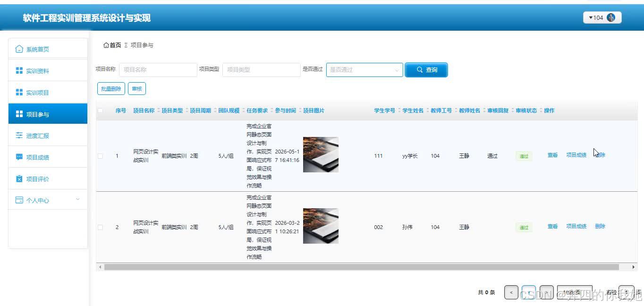Click the clipboard icon beside 项目评价
This screenshot has height=306, width=644.
coord(19,179)
